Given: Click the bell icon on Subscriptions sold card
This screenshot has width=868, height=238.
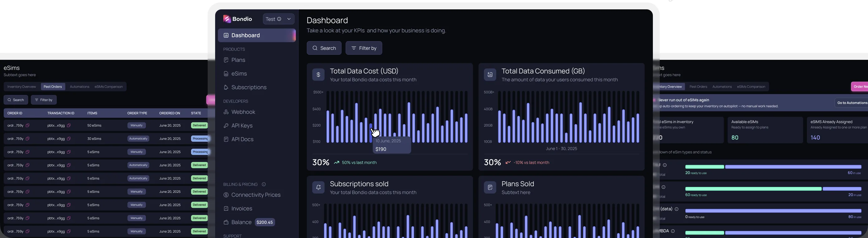Looking at the screenshot, I should 318,188.
